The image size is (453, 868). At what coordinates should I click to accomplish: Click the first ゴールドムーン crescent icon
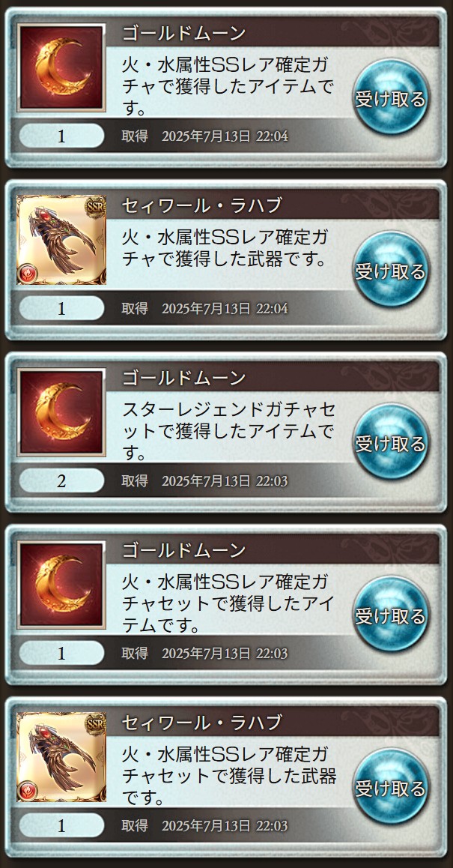point(61,67)
